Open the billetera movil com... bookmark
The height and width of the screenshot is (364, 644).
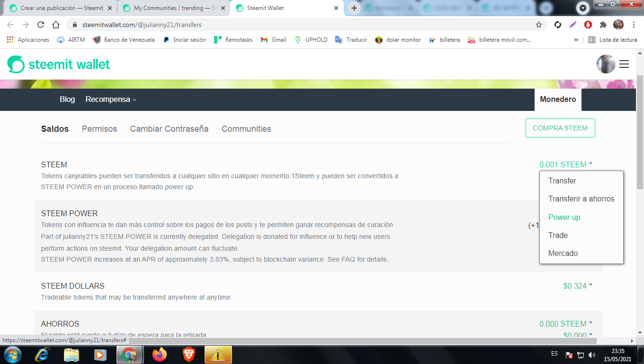pyautogui.click(x=500, y=40)
